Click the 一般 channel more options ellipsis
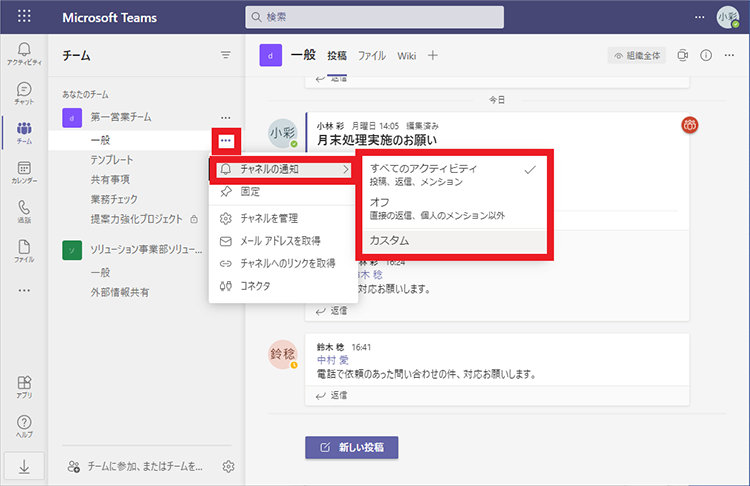750x486 pixels. (x=226, y=141)
